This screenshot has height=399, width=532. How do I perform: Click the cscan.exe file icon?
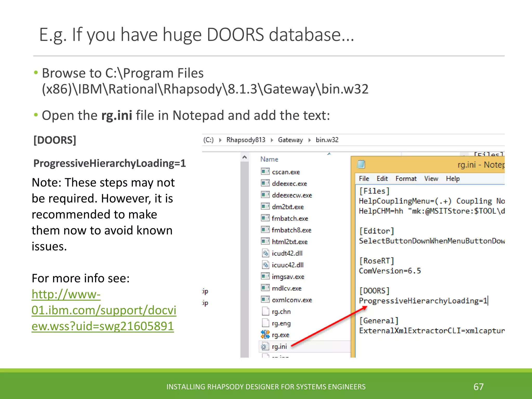click(x=265, y=171)
